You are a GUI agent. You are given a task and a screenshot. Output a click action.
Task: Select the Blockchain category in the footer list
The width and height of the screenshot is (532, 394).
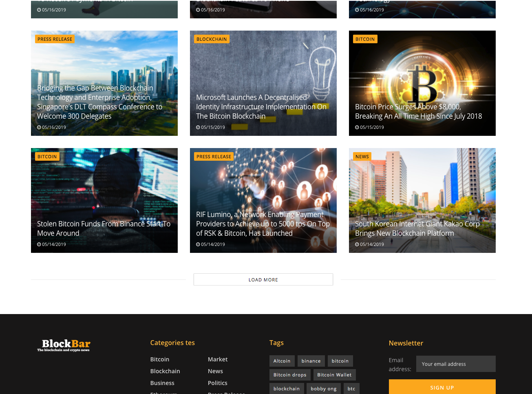(x=165, y=371)
